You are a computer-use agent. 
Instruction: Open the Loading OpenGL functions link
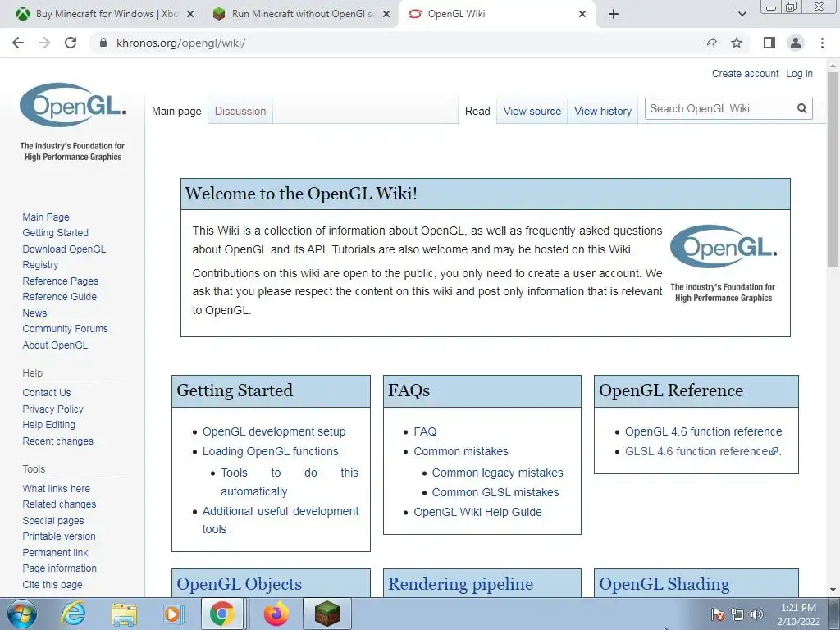pos(270,452)
